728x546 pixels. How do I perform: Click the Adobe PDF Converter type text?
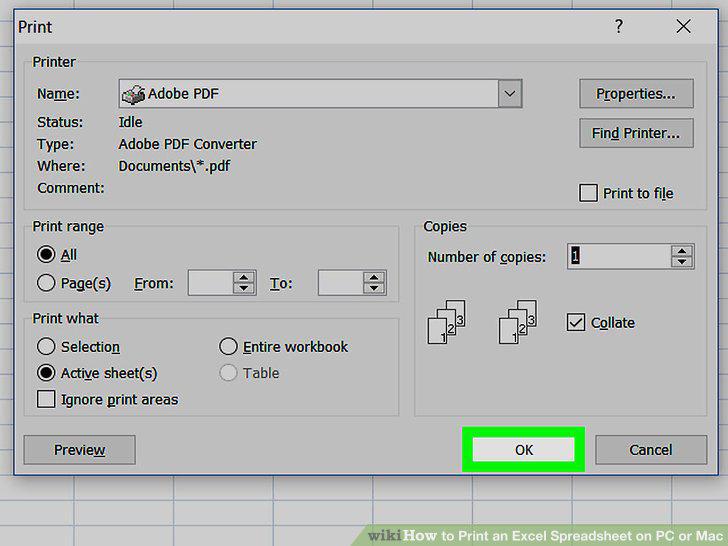point(188,144)
